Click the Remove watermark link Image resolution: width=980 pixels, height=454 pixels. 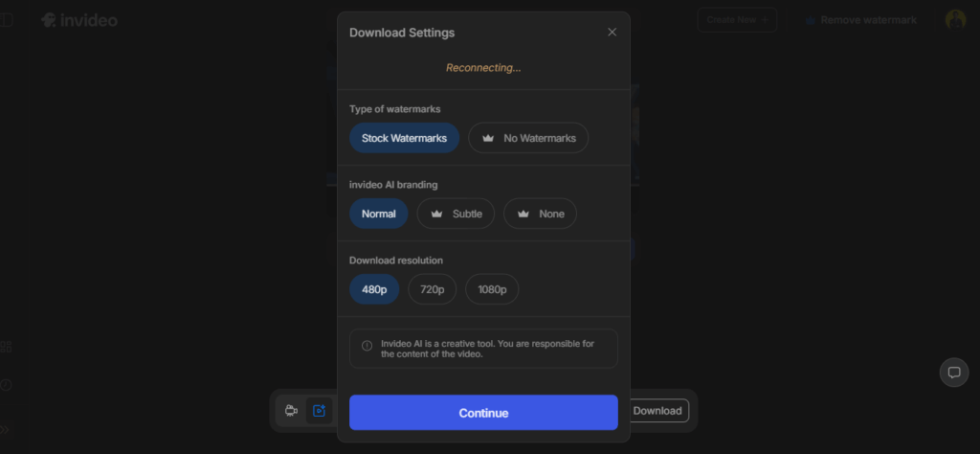861,20
